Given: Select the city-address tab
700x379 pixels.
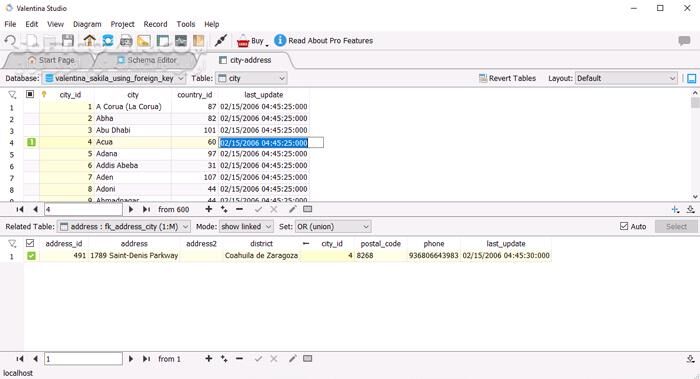Looking at the screenshot, I should [x=245, y=60].
